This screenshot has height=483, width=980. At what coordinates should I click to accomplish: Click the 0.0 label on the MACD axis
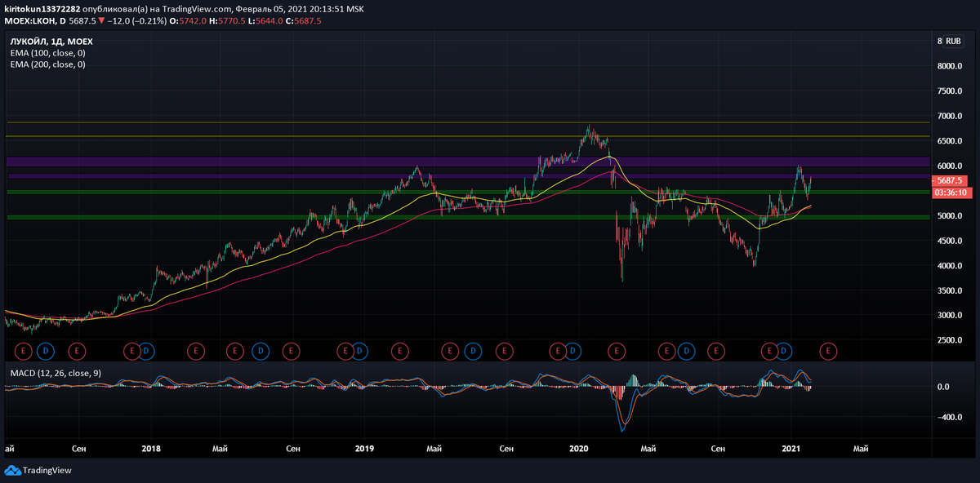pyautogui.click(x=943, y=387)
